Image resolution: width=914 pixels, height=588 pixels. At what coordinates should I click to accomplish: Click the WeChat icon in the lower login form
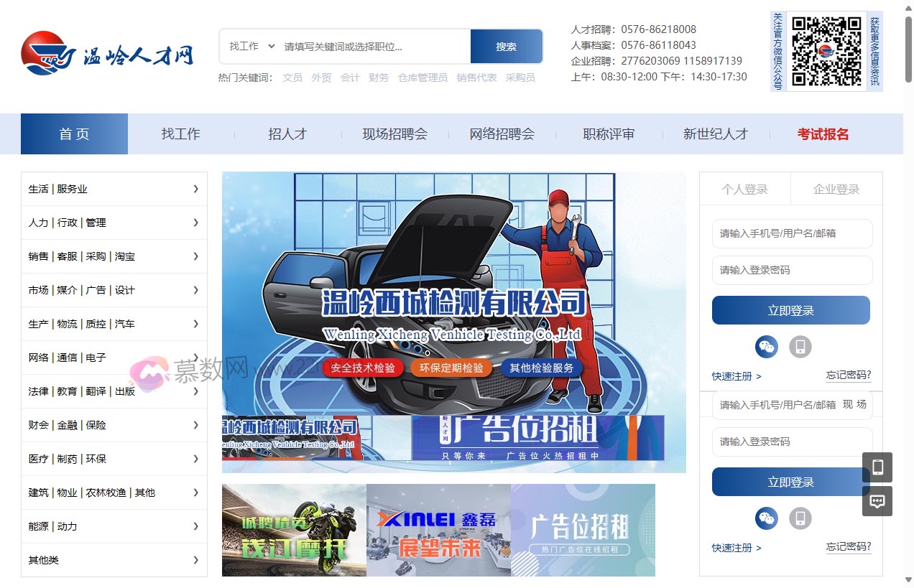[x=767, y=518]
